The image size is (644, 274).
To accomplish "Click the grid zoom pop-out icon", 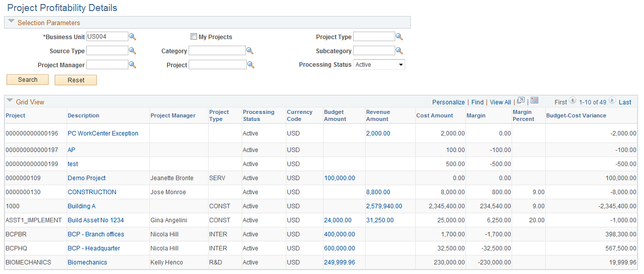I will tap(521, 100).
